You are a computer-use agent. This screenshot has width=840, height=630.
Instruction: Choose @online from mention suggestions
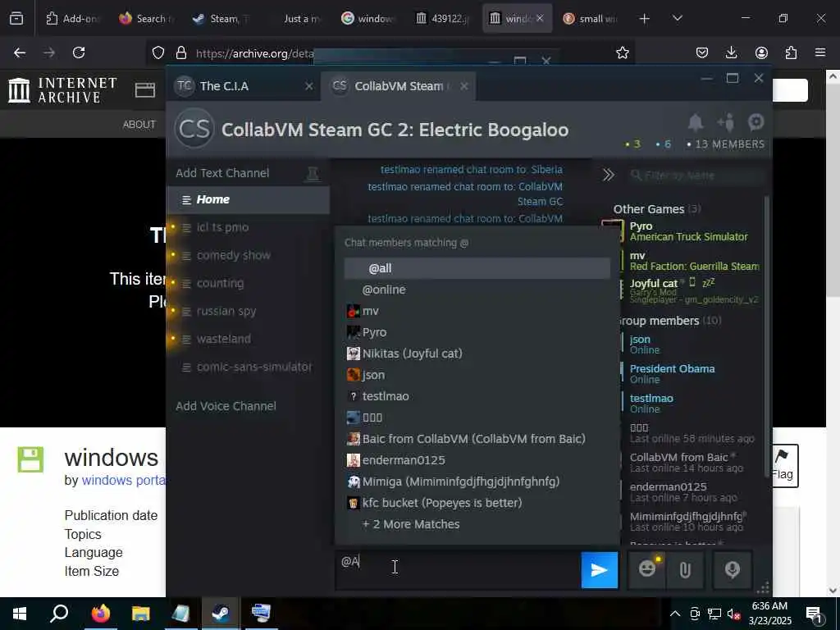477,290
